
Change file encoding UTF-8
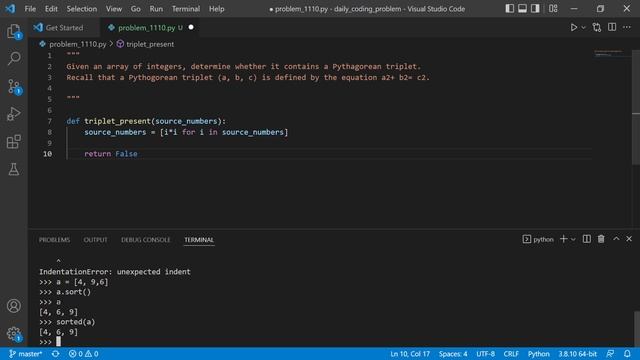pyautogui.click(x=485, y=354)
